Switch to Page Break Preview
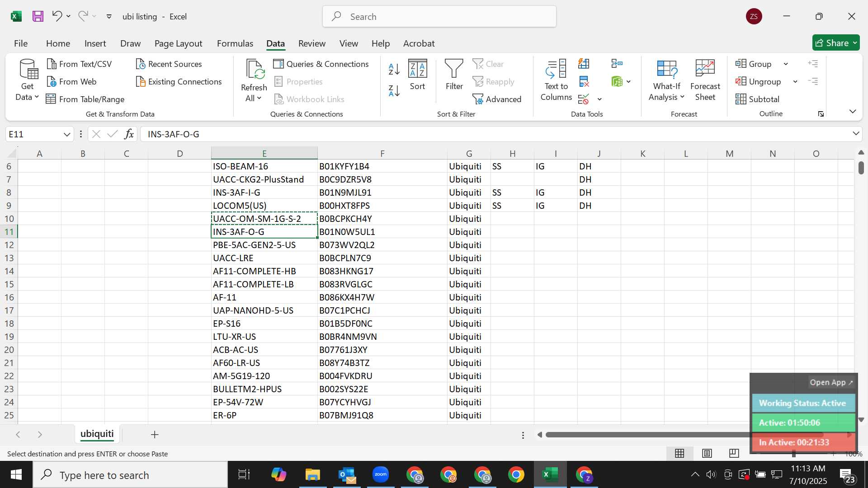This screenshot has width=868, height=488. pyautogui.click(x=734, y=453)
